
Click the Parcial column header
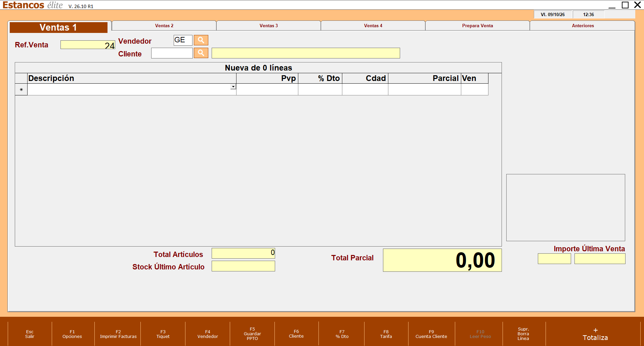(x=425, y=78)
